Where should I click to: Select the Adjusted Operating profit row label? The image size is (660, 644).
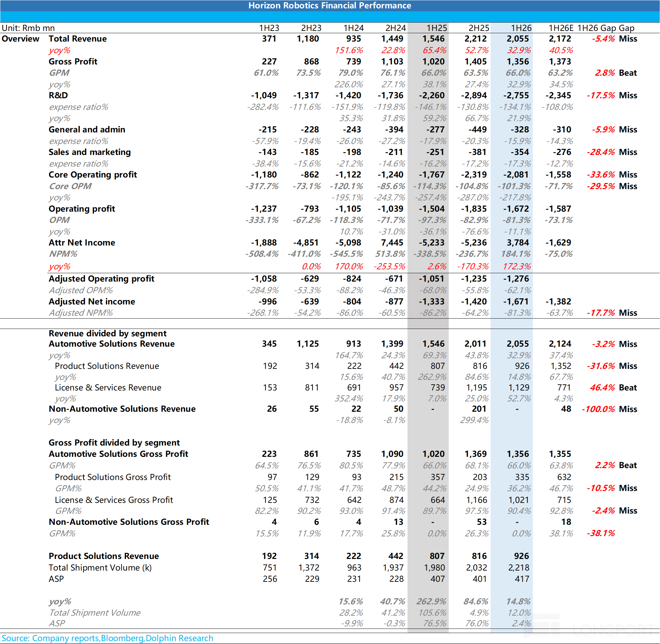pyautogui.click(x=101, y=279)
